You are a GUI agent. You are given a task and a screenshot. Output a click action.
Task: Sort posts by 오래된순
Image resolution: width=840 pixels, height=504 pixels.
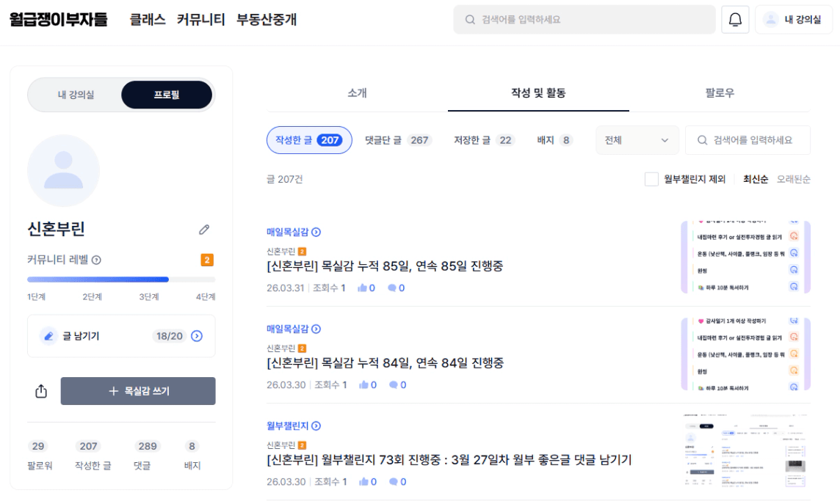point(794,179)
